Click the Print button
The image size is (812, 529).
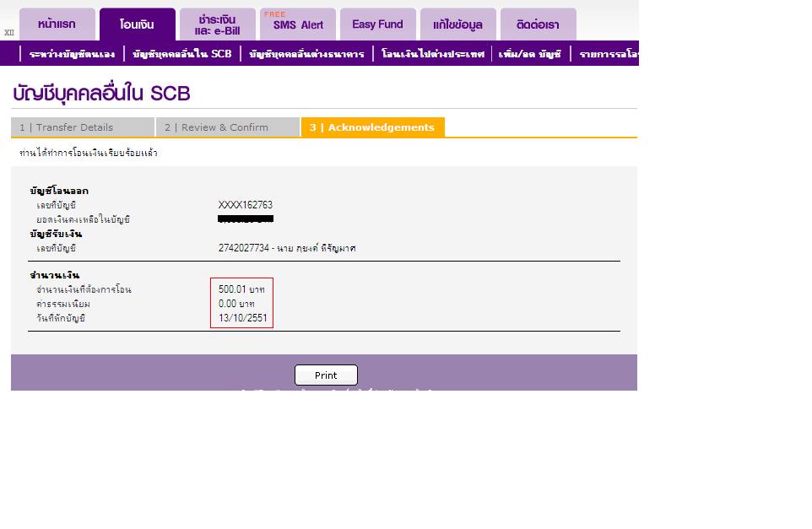327,375
